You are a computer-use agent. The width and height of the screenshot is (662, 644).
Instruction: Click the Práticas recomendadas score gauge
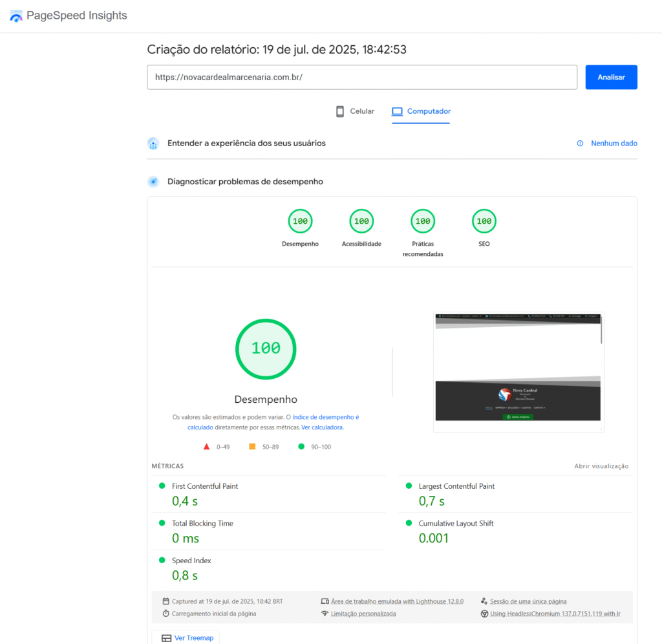click(423, 222)
